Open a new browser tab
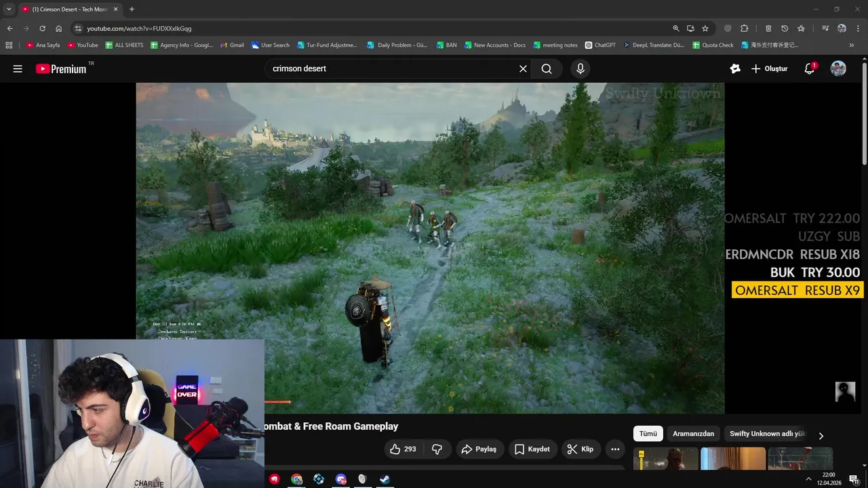Screen dimensions: 868x488 [132, 9]
